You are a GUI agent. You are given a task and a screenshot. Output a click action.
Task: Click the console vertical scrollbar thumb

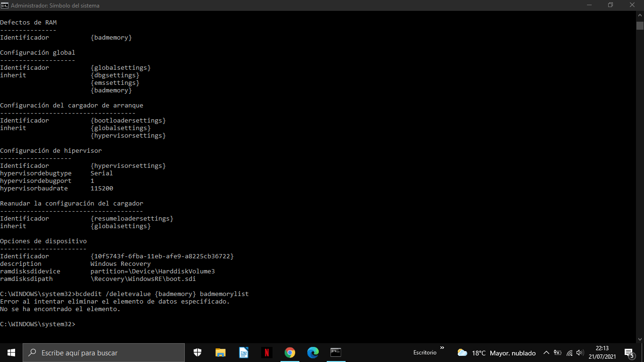point(640,25)
